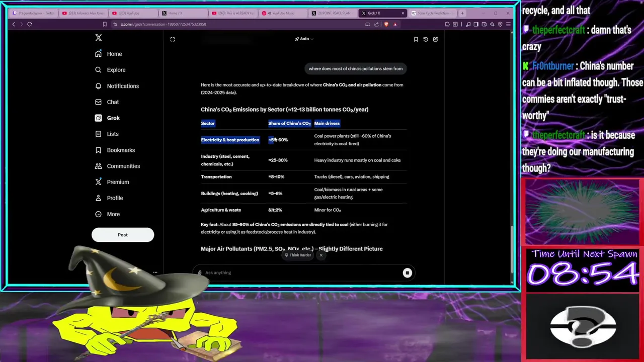The height and width of the screenshot is (362, 644).
Task: Click the 'Main drivers' table header
Action: [327, 123]
